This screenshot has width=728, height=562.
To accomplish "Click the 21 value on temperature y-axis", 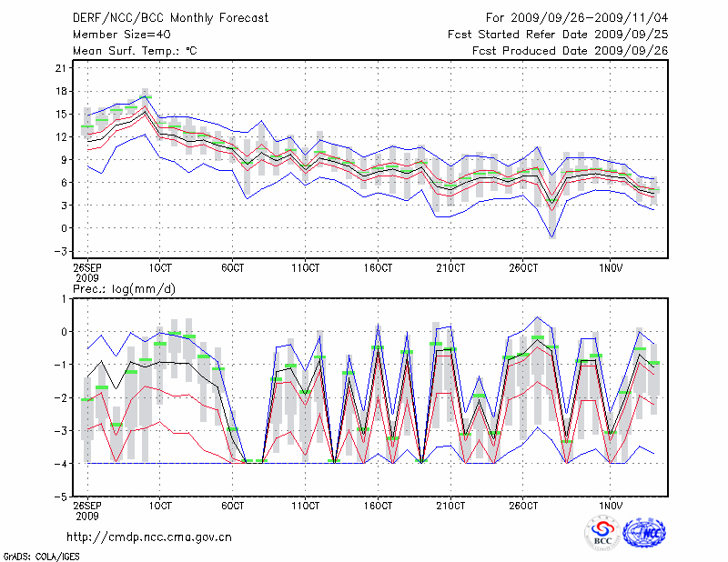I will pyautogui.click(x=62, y=68).
